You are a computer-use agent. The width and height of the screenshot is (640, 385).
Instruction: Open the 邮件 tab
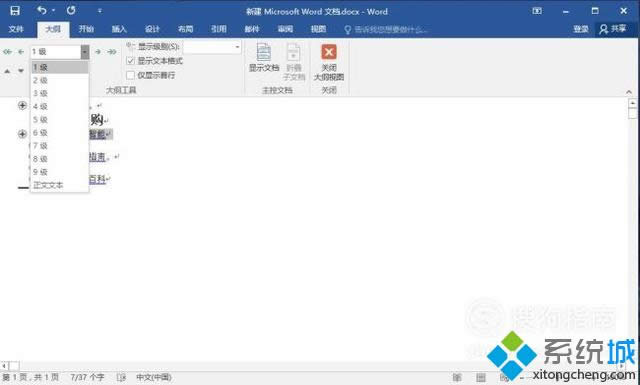coord(252,29)
